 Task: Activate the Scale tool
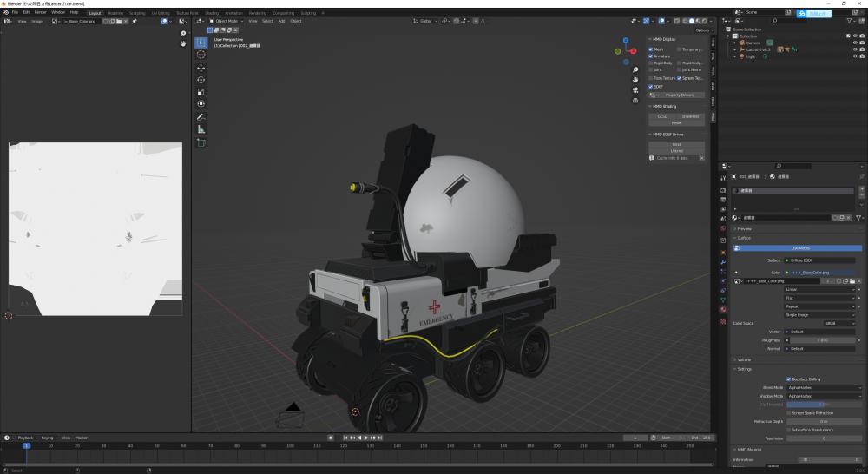[x=201, y=92]
